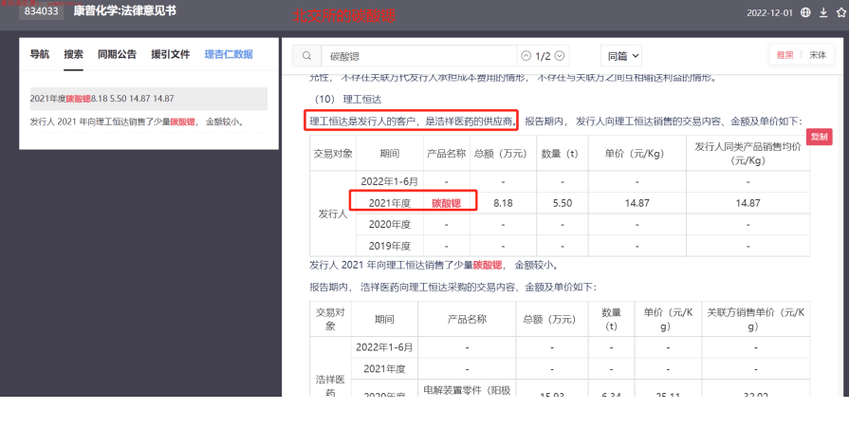The width and height of the screenshot is (868, 429).
Task: Open the 导航 tab
Action: coord(40,54)
